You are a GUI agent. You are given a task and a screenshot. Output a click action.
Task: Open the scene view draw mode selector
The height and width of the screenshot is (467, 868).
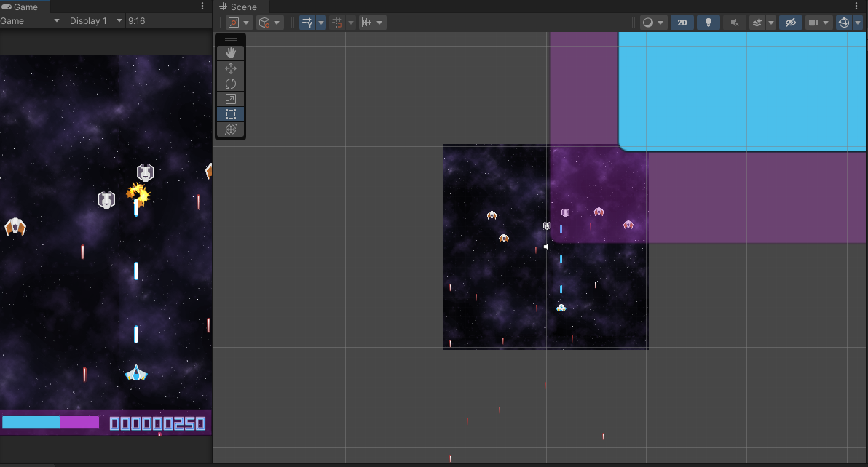coord(649,22)
